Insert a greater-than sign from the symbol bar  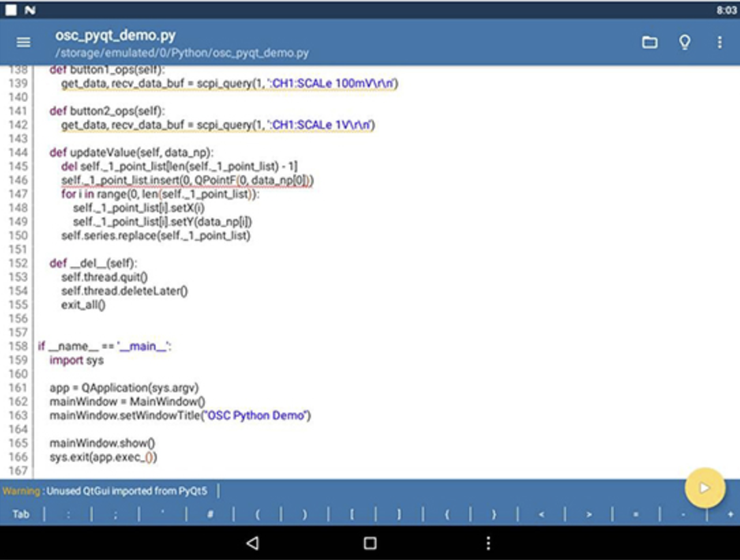click(x=589, y=514)
